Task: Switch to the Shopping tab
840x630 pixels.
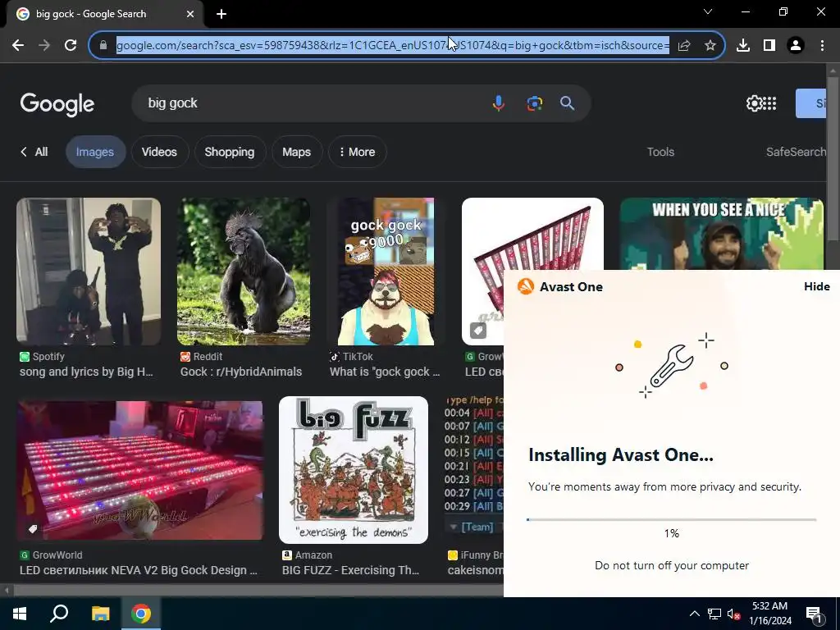Action: coord(230,152)
